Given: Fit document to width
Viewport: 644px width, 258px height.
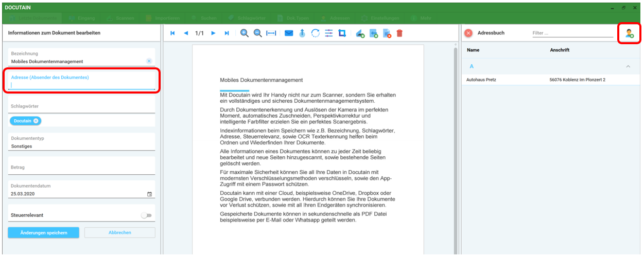Looking at the screenshot, I should [271, 33].
